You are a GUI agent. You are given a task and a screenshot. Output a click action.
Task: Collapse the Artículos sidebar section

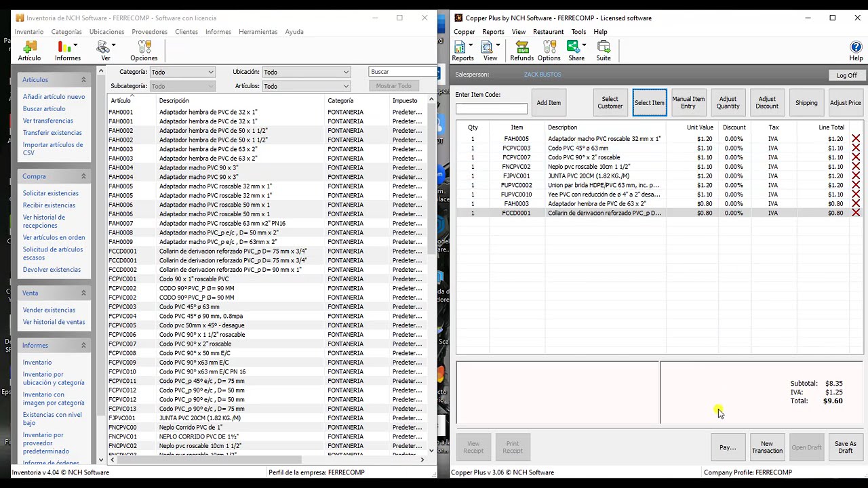point(83,80)
